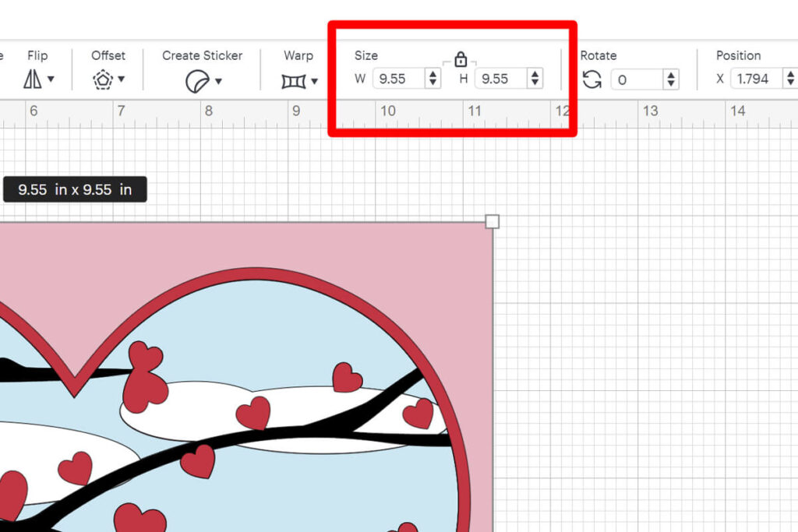Click the 9.55 x 9.55 size label
Viewport: 798px width, 532px height.
click(x=75, y=189)
